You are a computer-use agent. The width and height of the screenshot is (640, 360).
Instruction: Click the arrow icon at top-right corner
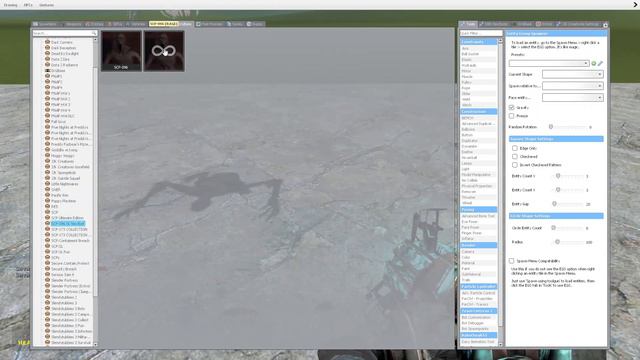pos(635,4)
